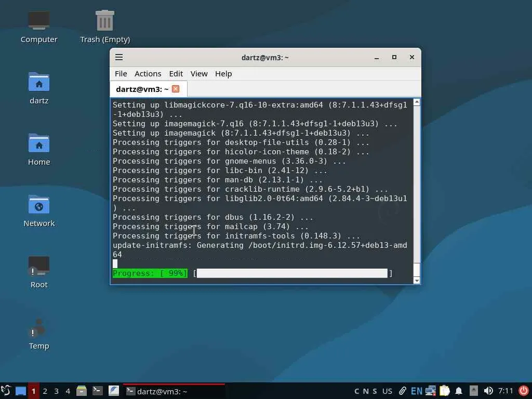Click the removable media eject tray icon

click(x=474, y=391)
